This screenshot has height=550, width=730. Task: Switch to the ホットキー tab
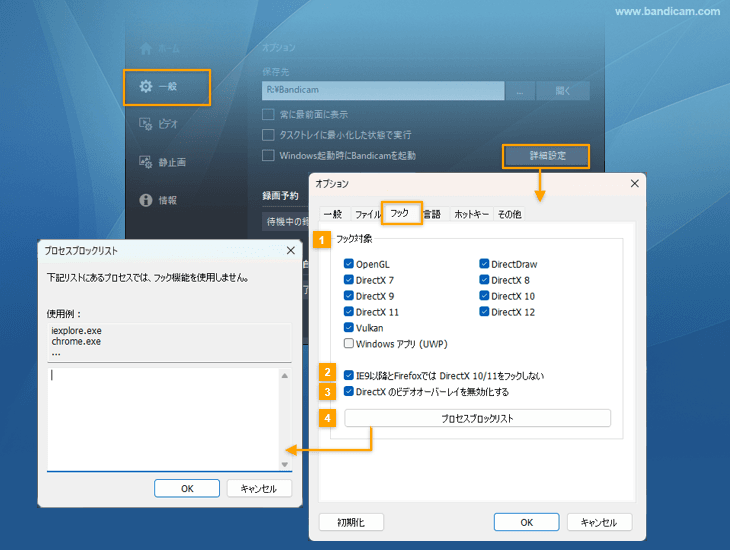point(471,214)
